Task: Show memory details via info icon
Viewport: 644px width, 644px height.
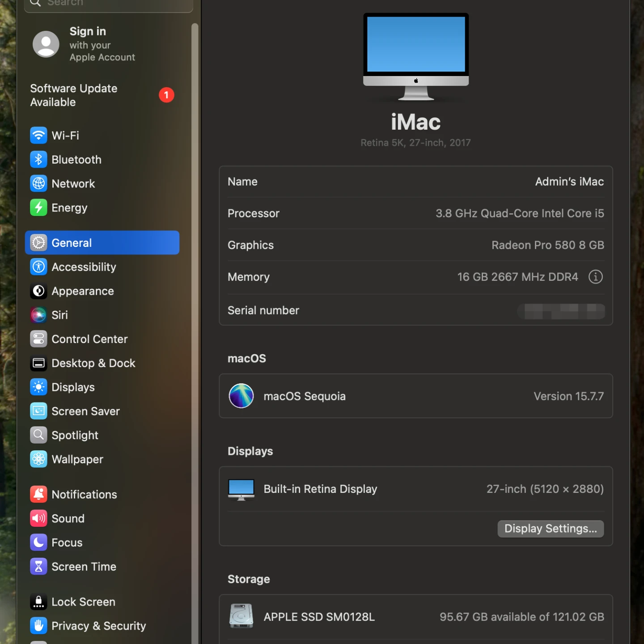Action: pyautogui.click(x=595, y=277)
